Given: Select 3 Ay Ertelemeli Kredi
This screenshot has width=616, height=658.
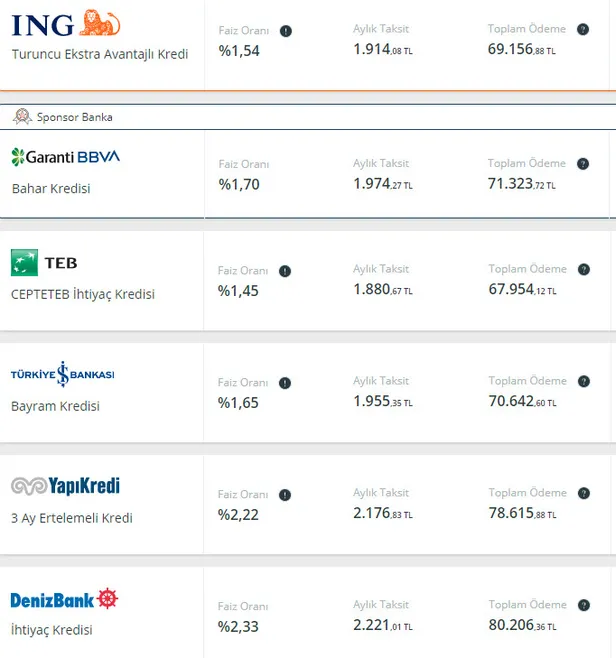Looking at the screenshot, I should 72,518.
